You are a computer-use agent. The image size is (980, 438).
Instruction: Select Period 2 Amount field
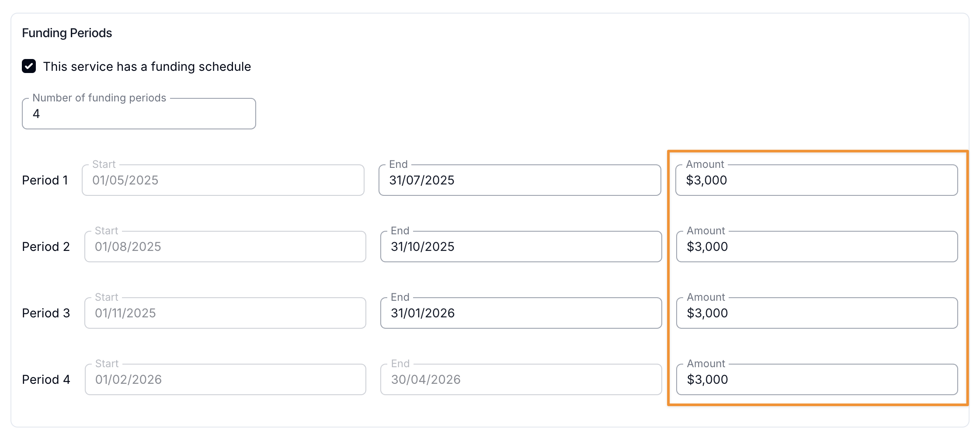[x=817, y=247]
